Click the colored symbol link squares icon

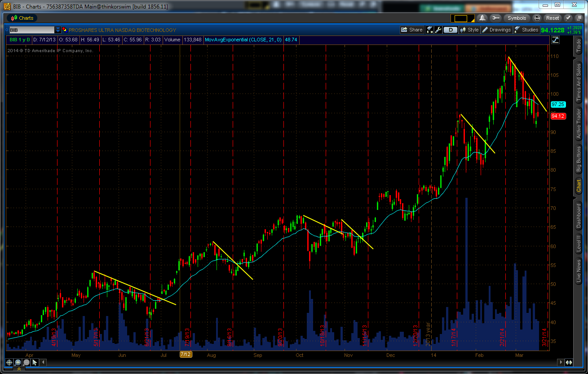pyautogui.click(x=65, y=30)
